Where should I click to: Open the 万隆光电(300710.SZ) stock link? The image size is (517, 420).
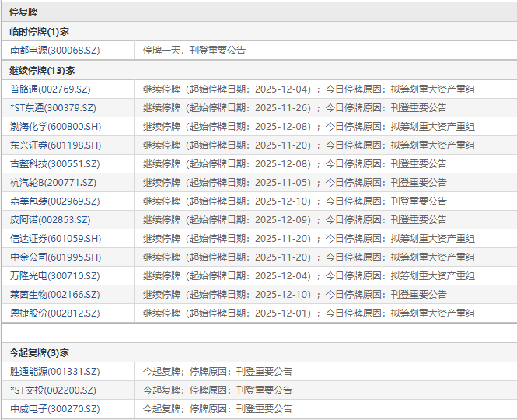tap(55, 276)
